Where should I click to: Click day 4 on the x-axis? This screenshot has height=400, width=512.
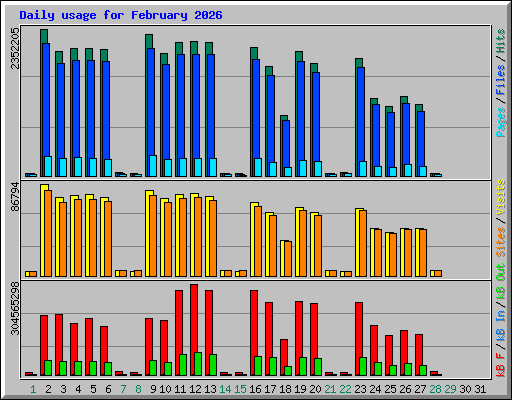(x=78, y=389)
